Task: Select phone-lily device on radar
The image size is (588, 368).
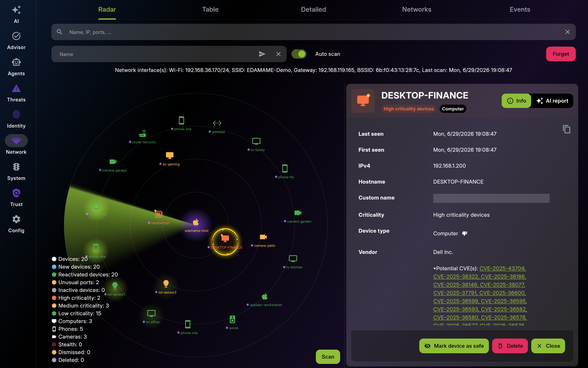Action: (x=285, y=168)
